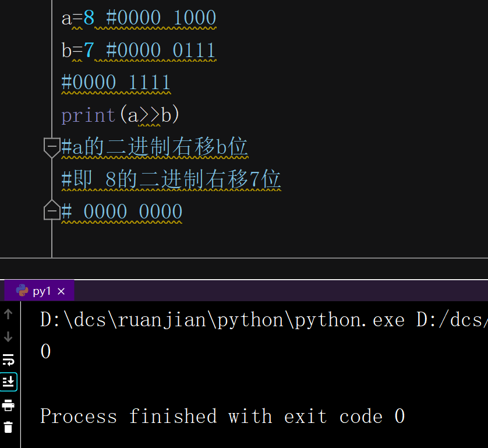Click the Up the Stack Trace arrow
Image resolution: width=488 pixels, height=448 pixels.
click(8, 314)
